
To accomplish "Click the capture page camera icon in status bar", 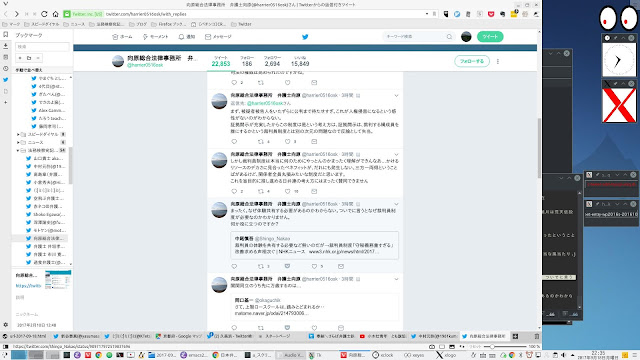I will tap(432, 347).
